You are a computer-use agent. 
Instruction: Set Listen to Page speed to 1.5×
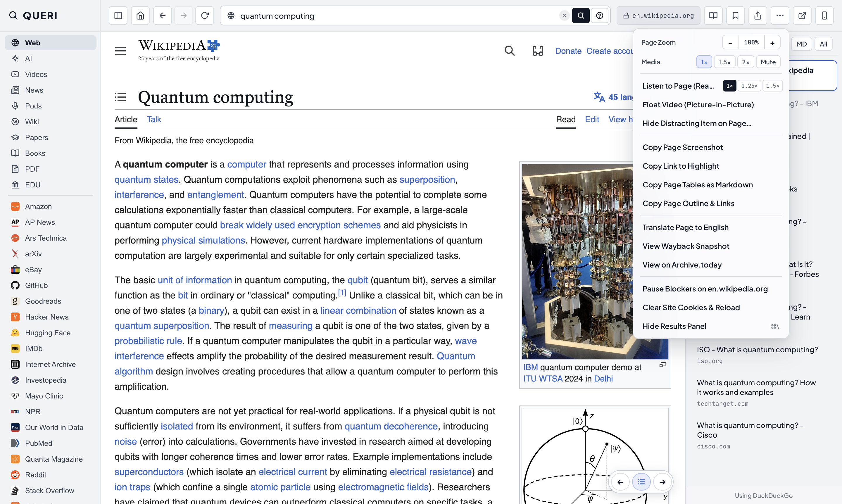click(772, 86)
